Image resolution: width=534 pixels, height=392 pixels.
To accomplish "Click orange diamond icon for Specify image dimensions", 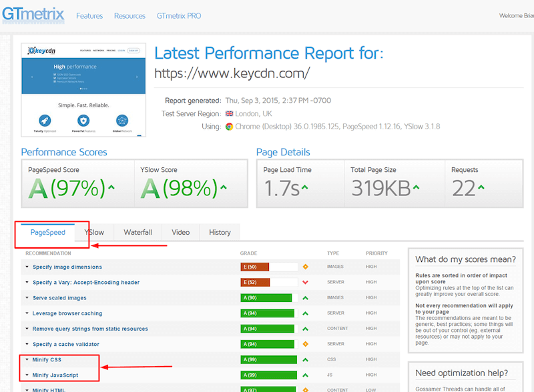I will (306, 267).
